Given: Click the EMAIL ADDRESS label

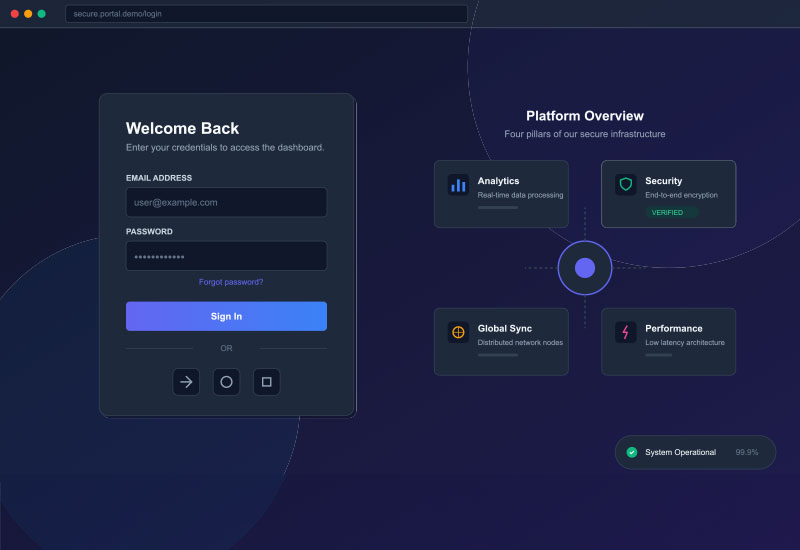Looking at the screenshot, I should pyautogui.click(x=159, y=178).
